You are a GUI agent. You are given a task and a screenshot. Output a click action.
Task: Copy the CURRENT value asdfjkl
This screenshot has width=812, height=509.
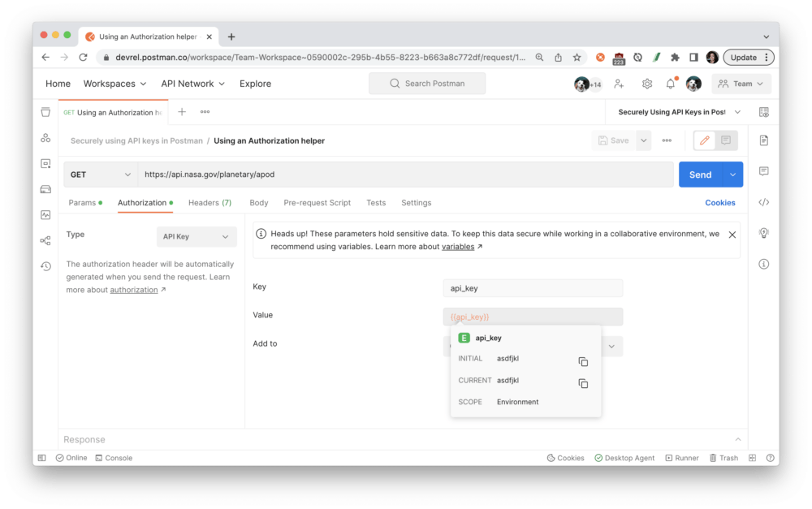click(x=583, y=383)
